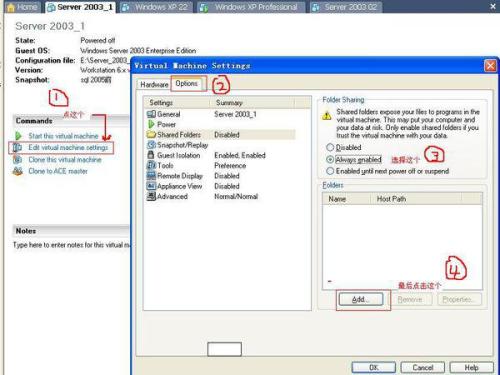Click the Cancel button
This screenshot has width=500, height=375.
click(423, 368)
